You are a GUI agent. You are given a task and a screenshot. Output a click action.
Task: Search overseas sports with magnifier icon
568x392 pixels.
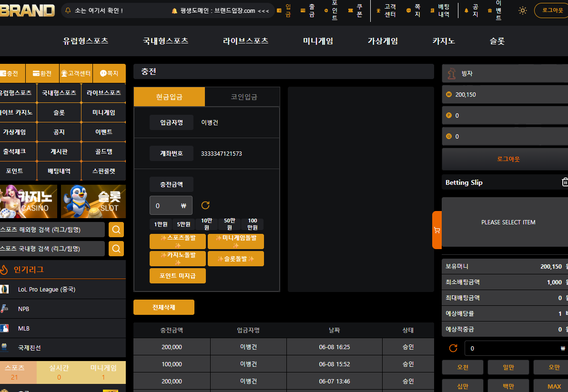point(116,230)
